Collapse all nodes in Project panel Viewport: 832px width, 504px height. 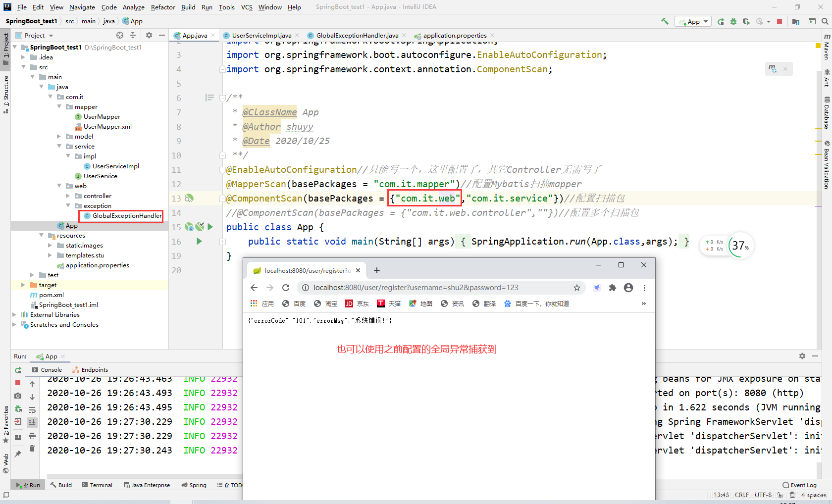133,35
